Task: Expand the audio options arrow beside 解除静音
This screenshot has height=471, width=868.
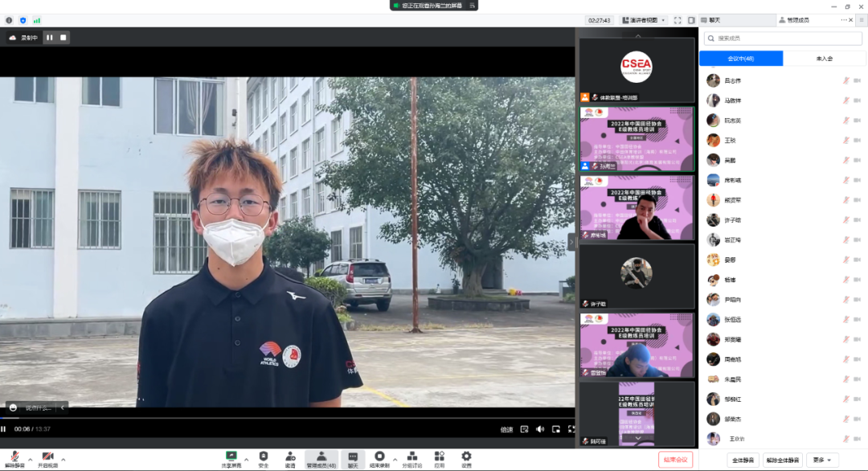Action: coord(31,460)
